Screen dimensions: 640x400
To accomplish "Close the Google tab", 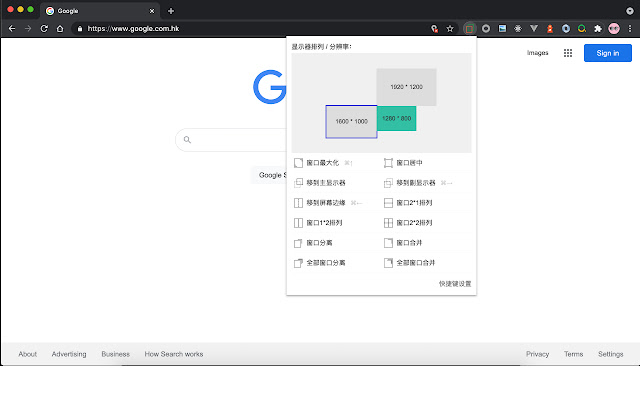I will point(152,11).
